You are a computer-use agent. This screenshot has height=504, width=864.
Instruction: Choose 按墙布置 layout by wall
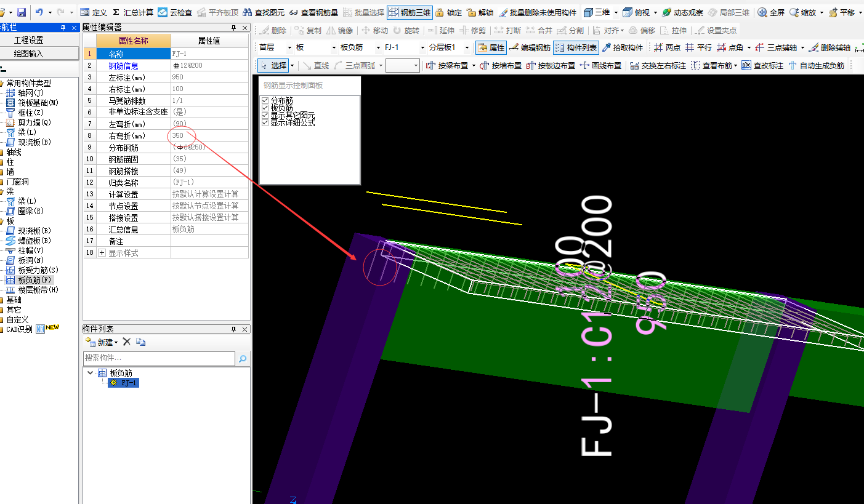pyautogui.click(x=501, y=65)
